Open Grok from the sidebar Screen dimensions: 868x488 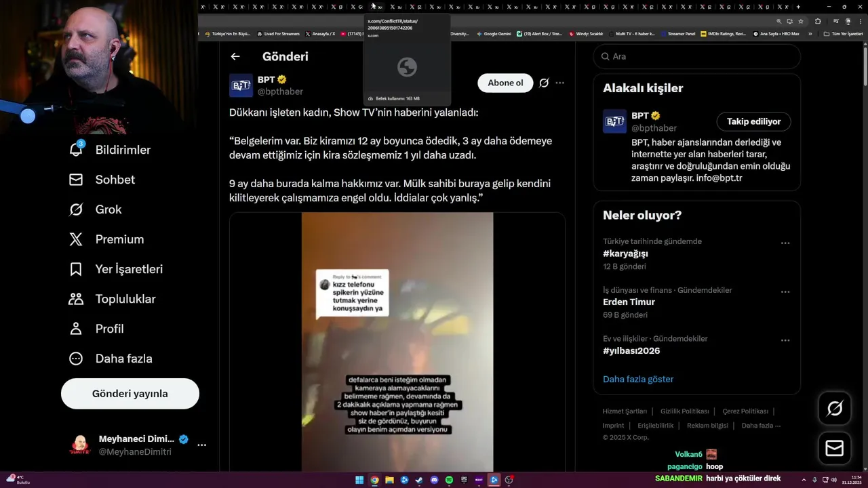point(96,209)
